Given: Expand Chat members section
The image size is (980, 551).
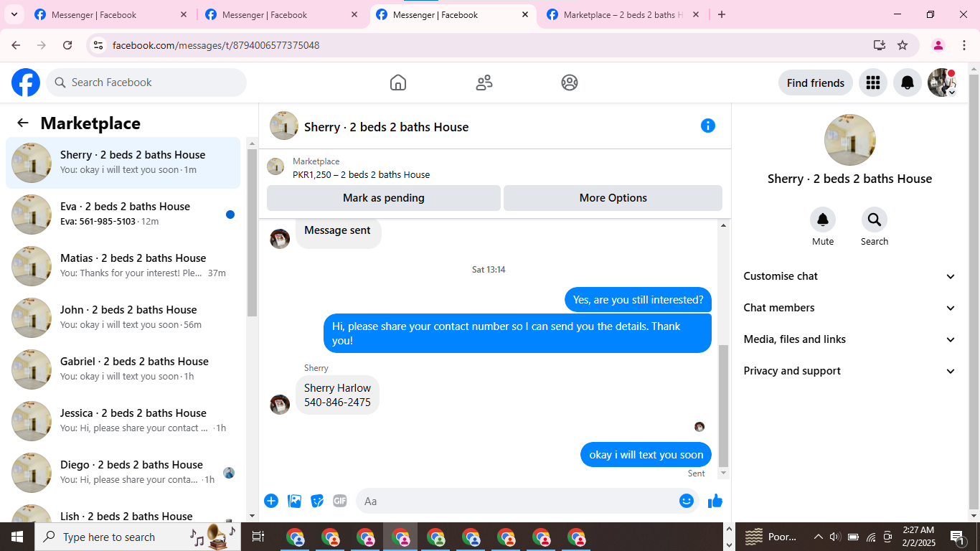Looking at the screenshot, I should pyautogui.click(x=850, y=308).
